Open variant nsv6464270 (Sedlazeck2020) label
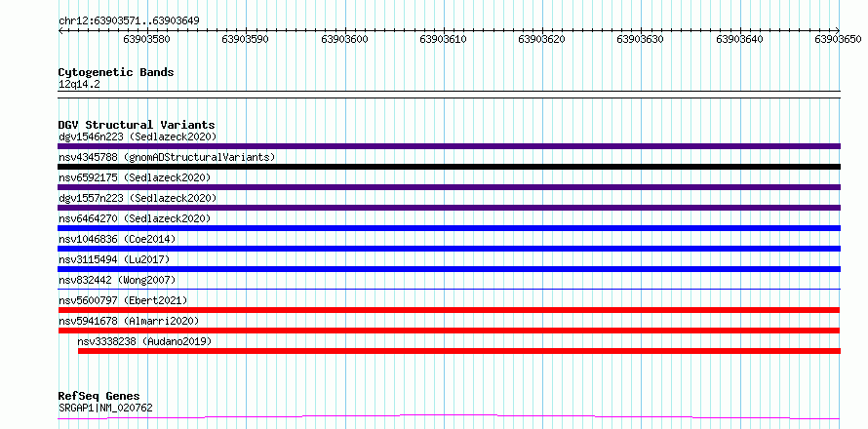This screenshot has height=429, width=868. click(135, 218)
